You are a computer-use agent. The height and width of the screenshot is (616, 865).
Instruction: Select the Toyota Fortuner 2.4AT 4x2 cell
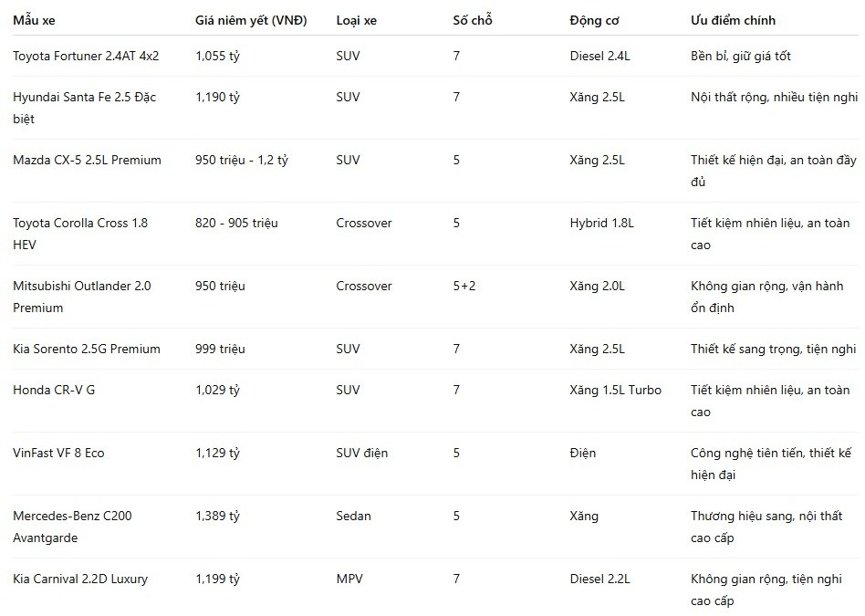tap(86, 56)
